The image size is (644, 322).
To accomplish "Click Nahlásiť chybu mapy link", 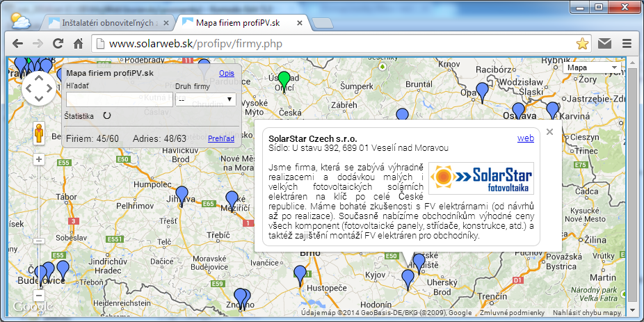I will (588, 313).
